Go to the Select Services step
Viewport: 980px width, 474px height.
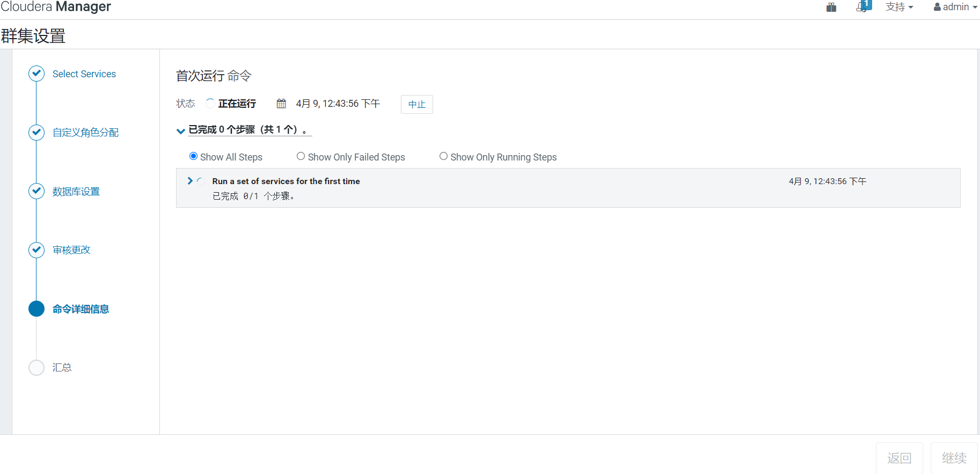[84, 74]
